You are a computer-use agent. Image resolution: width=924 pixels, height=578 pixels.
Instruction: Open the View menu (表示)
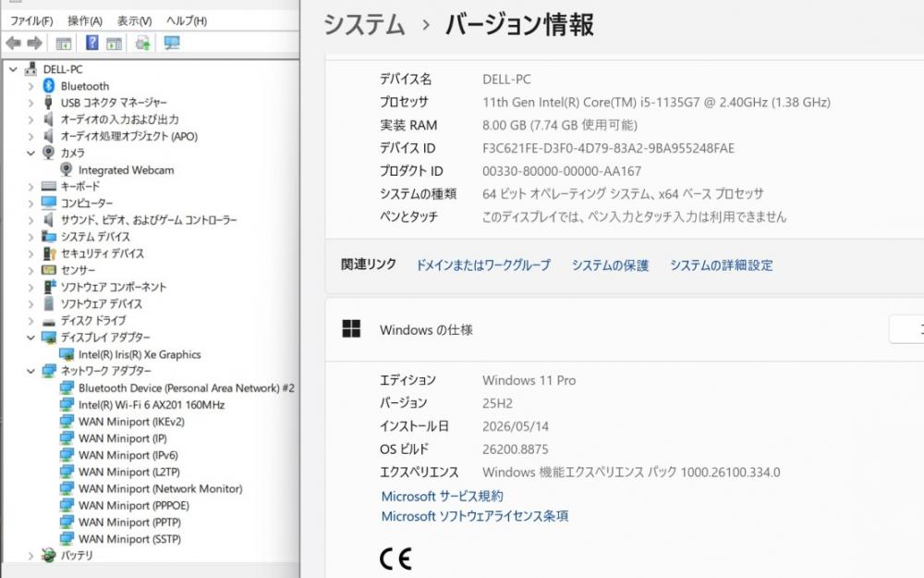tap(134, 20)
